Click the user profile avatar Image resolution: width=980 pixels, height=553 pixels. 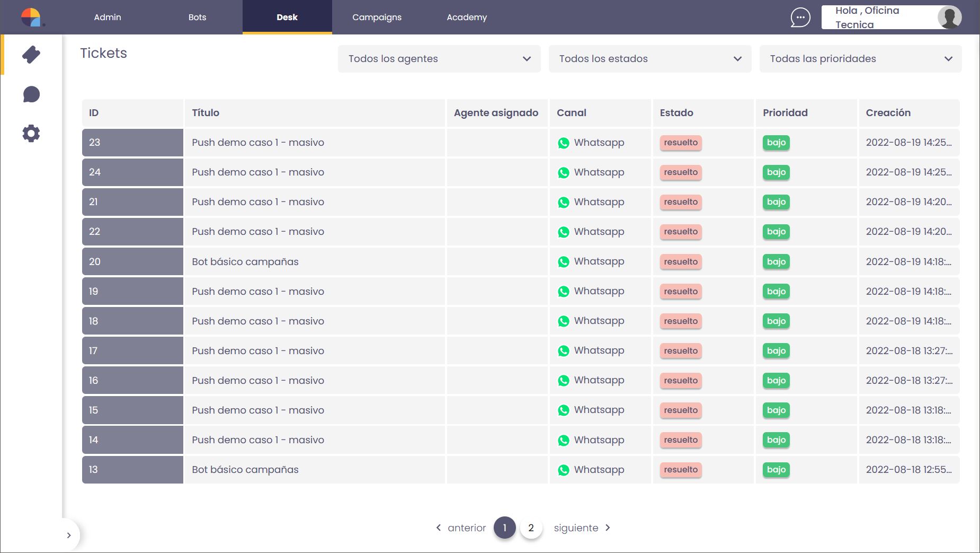click(x=949, y=17)
